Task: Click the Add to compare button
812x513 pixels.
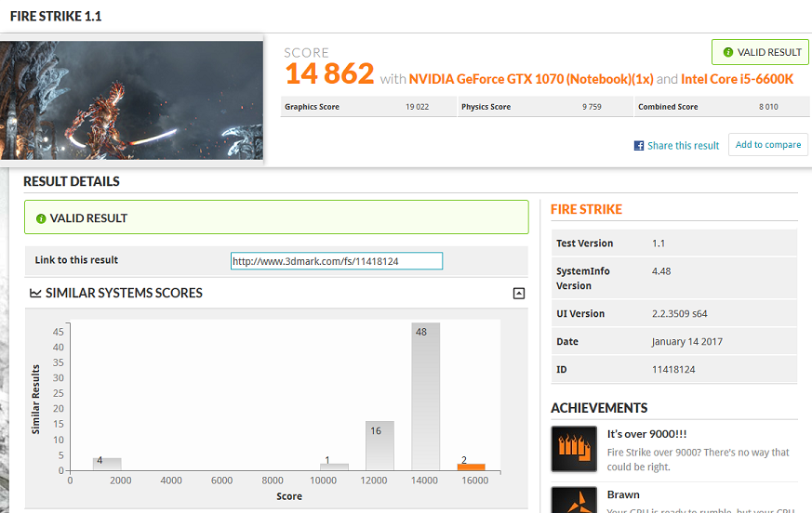Action: 768,144
